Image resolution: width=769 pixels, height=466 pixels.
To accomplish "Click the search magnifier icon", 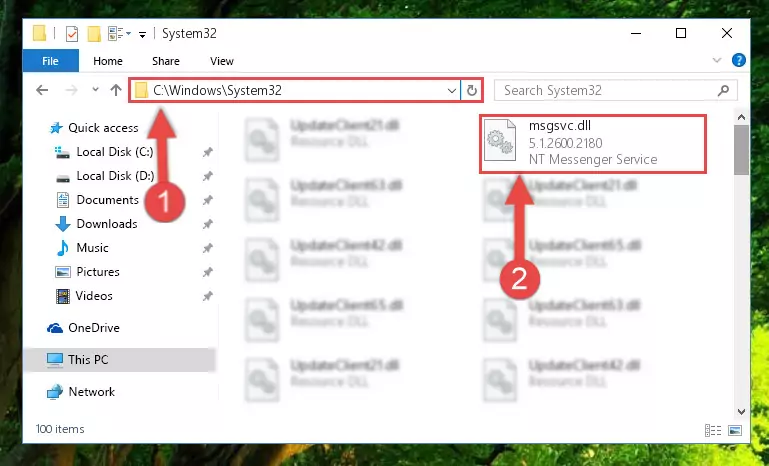I will (x=723, y=90).
